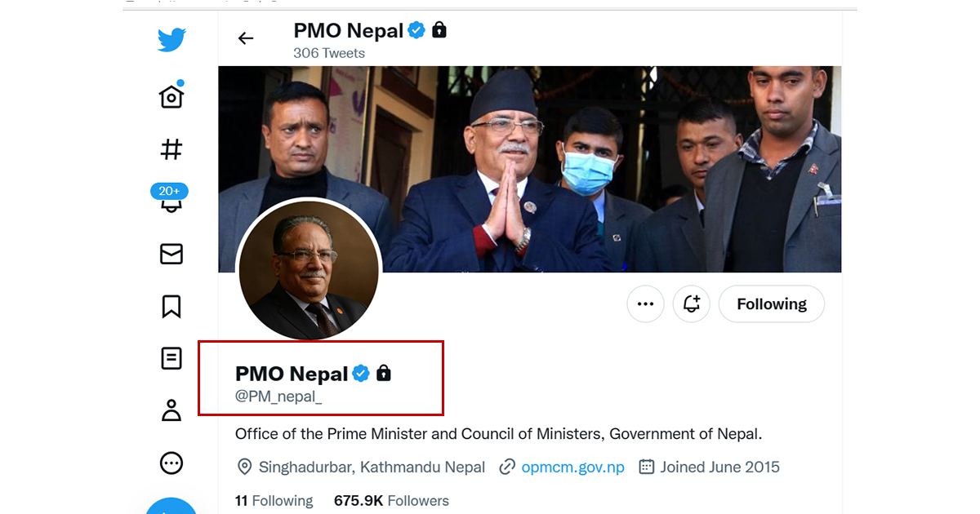The width and height of the screenshot is (980, 514).
Task: View the 11 Following list
Action: click(274, 501)
